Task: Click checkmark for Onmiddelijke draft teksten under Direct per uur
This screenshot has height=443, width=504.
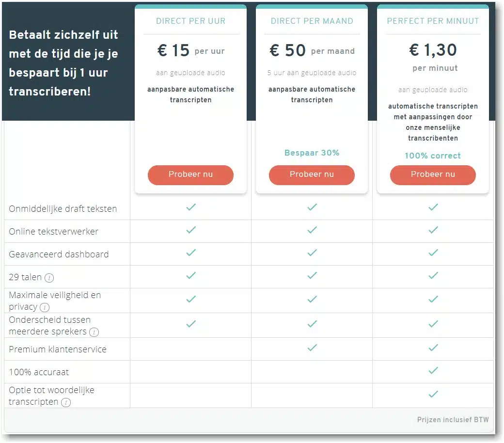Action: [190, 207]
